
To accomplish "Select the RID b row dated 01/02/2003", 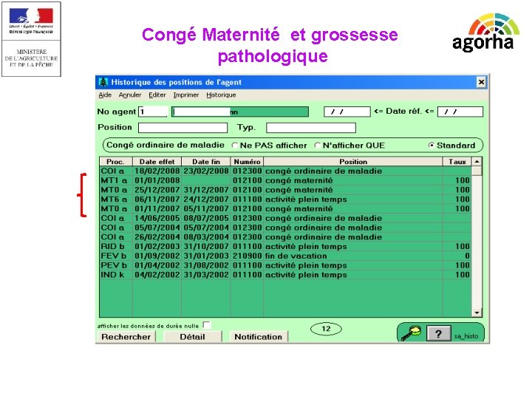I will coord(285,246).
